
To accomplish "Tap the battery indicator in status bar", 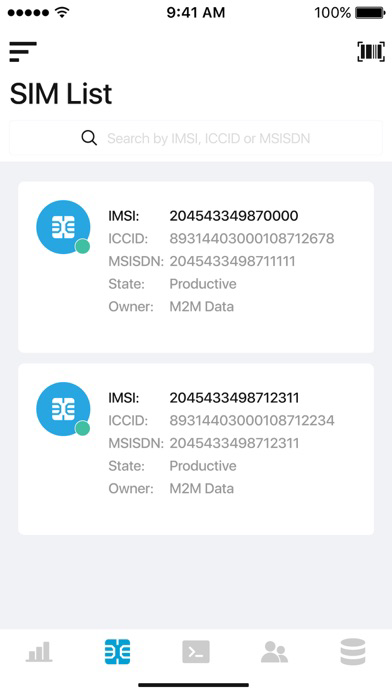I will point(370,13).
